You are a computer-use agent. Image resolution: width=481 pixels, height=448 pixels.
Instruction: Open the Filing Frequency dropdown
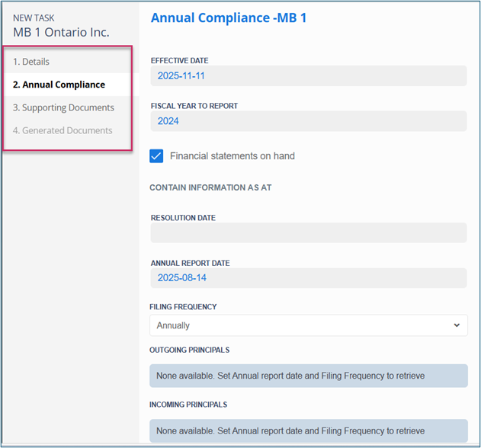click(x=309, y=325)
